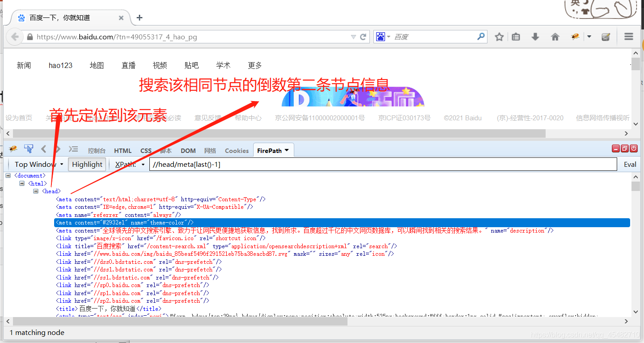Switch to the Cookies panel tab
The image size is (644, 343).
[x=237, y=151]
